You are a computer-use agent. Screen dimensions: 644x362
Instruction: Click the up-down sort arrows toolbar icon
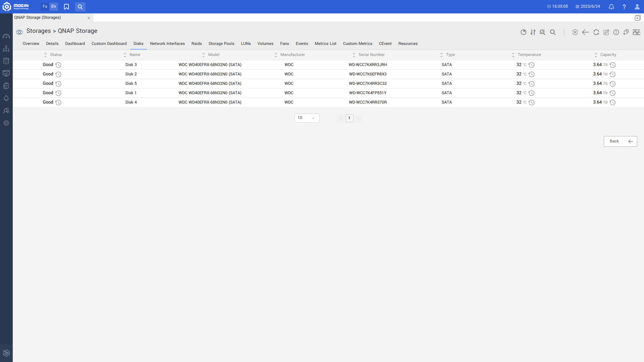click(x=533, y=32)
